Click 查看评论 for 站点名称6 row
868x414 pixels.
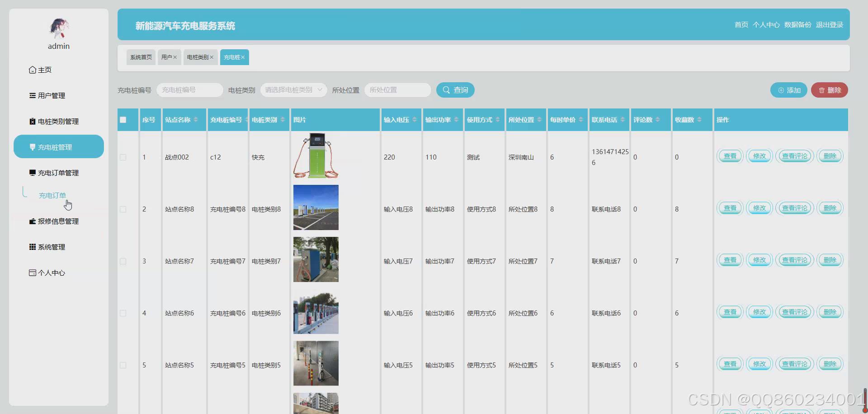[x=794, y=312]
